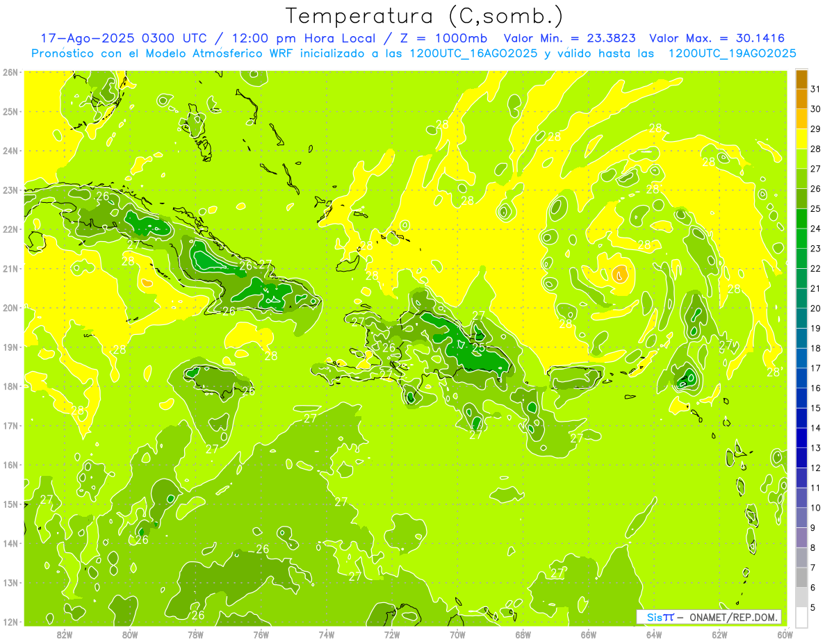
Task: Click the color bar value 30
Action: pyautogui.click(x=816, y=108)
